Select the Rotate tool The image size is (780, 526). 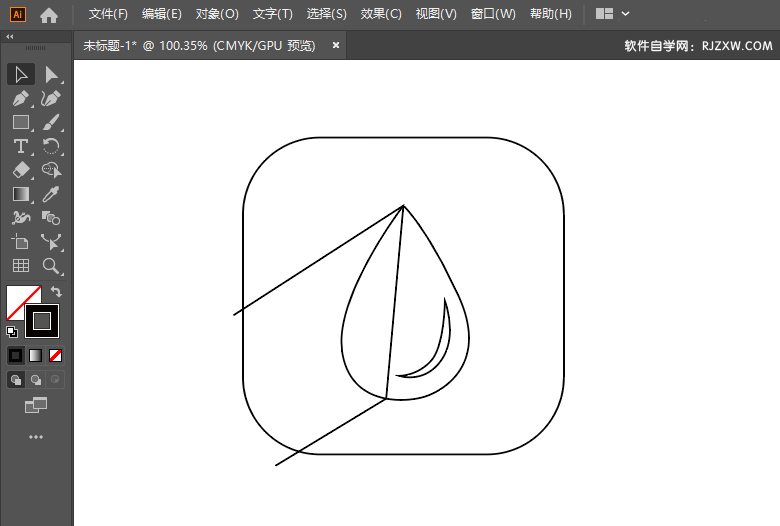click(x=51, y=146)
